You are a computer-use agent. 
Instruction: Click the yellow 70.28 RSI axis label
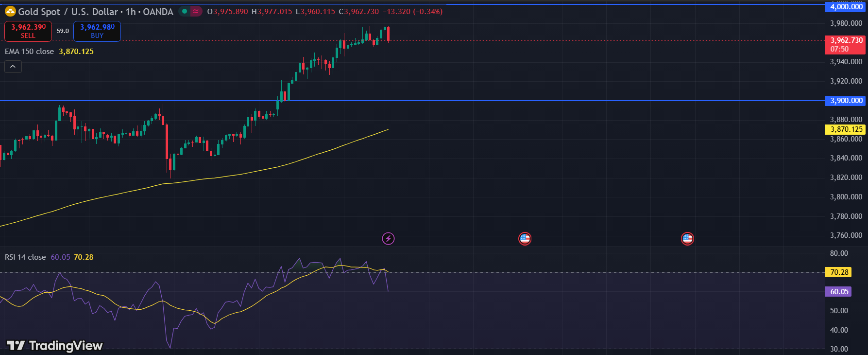tap(839, 272)
